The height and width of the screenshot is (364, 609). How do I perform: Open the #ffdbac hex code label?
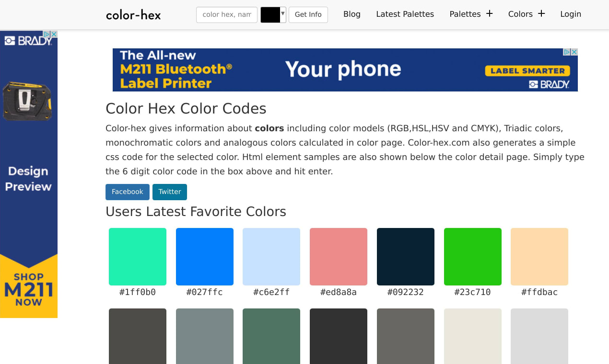[x=539, y=292]
